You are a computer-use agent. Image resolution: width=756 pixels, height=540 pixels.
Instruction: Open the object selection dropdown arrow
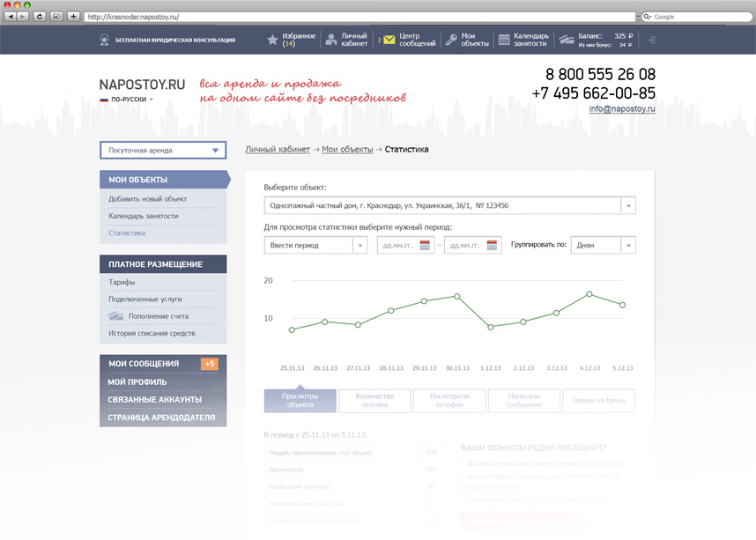(x=628, y=206)
